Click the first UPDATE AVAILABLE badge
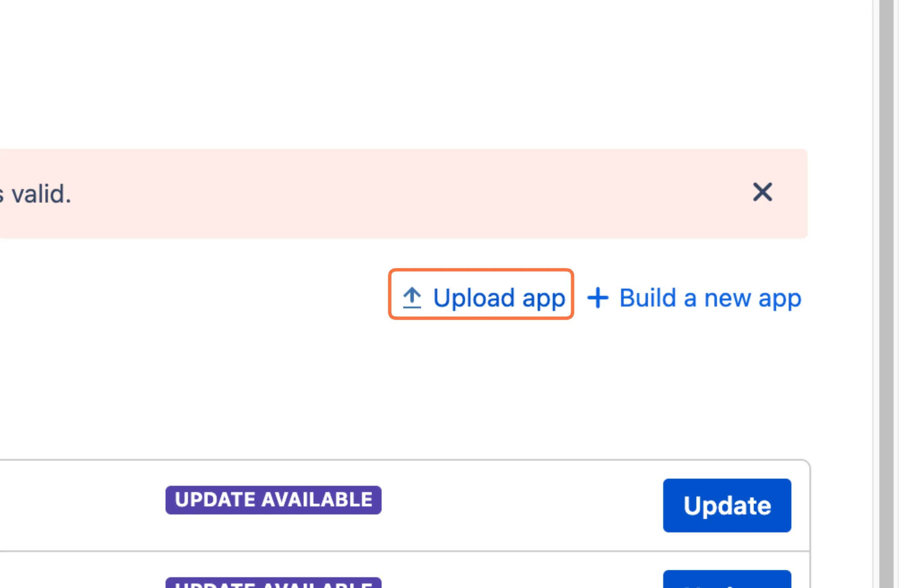This screenshot has width=899, height=588. pos(273,500)
